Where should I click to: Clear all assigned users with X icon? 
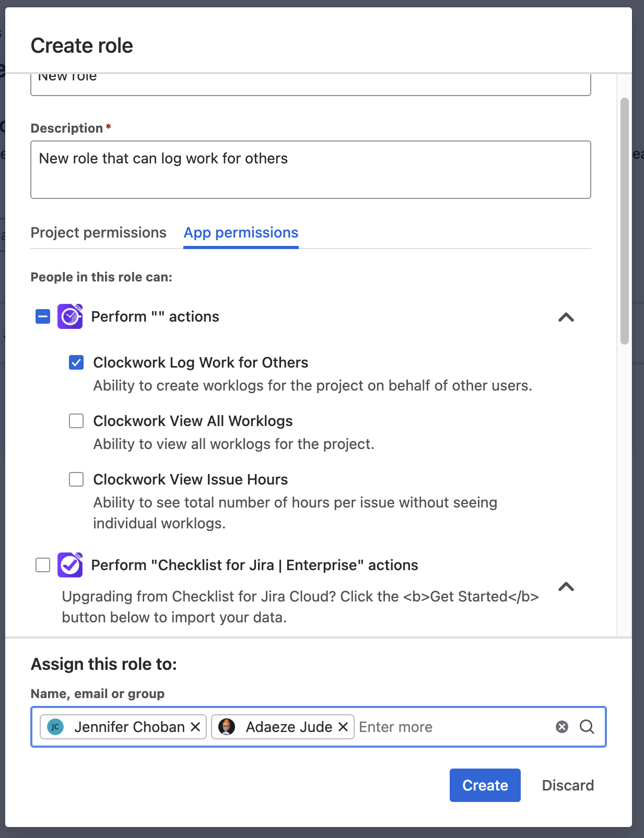click(562, 727)
